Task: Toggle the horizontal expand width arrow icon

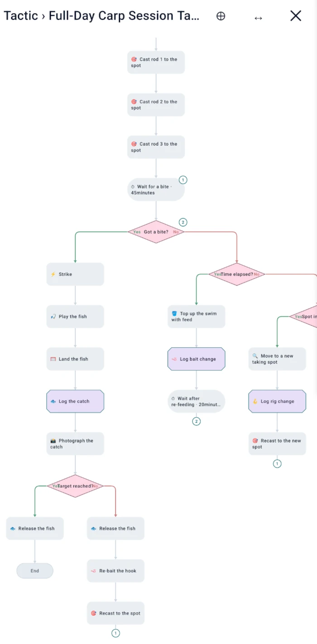Action: [258, 18]
